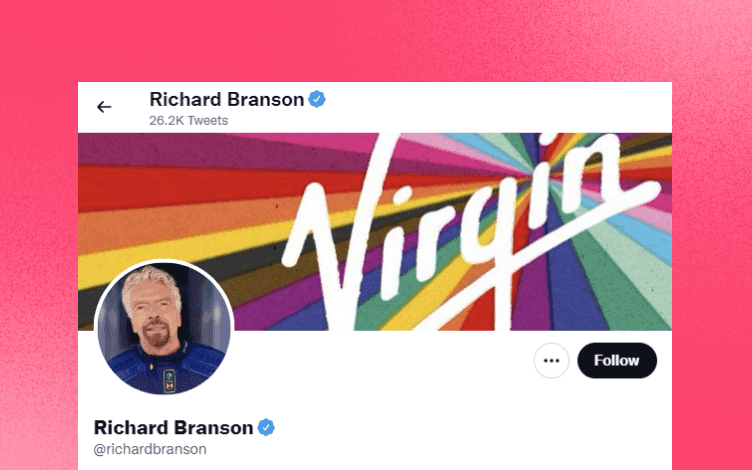752x470 pixels.
Task: Click the header title Richard Branson
Action: pos(227,99)
